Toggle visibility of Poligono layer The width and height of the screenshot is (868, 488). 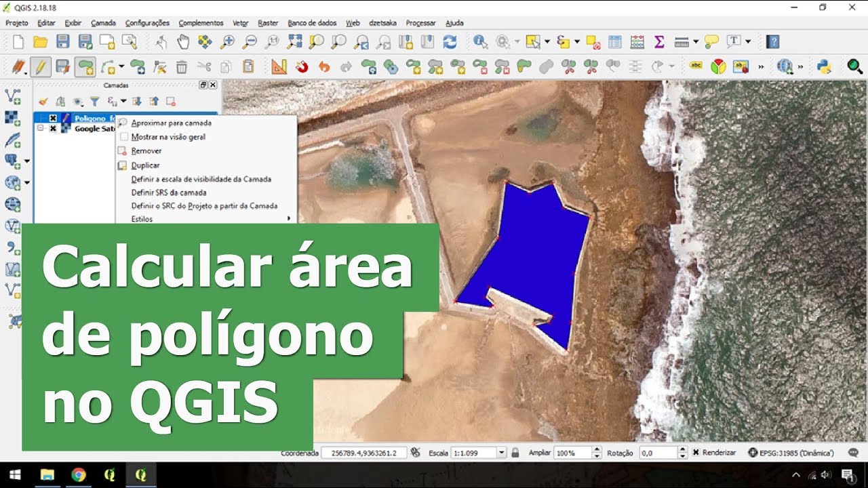click(53, 119)
